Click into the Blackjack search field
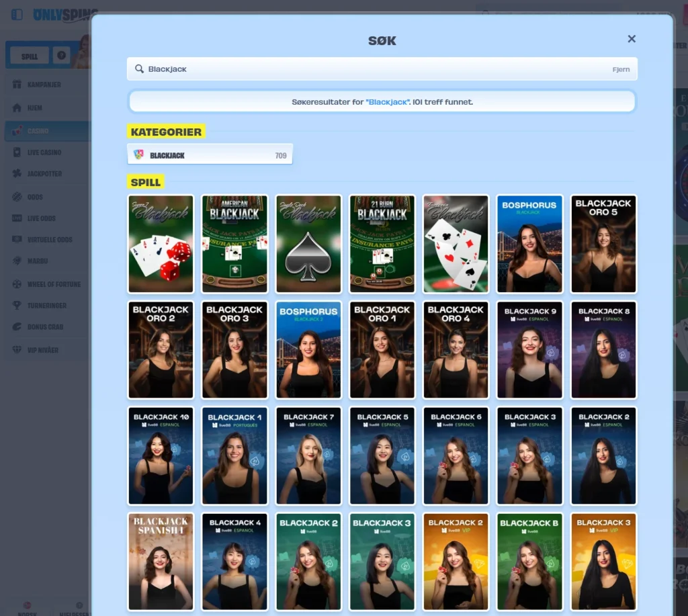Viewport: 688px width, 616px height. pos(370,69)
